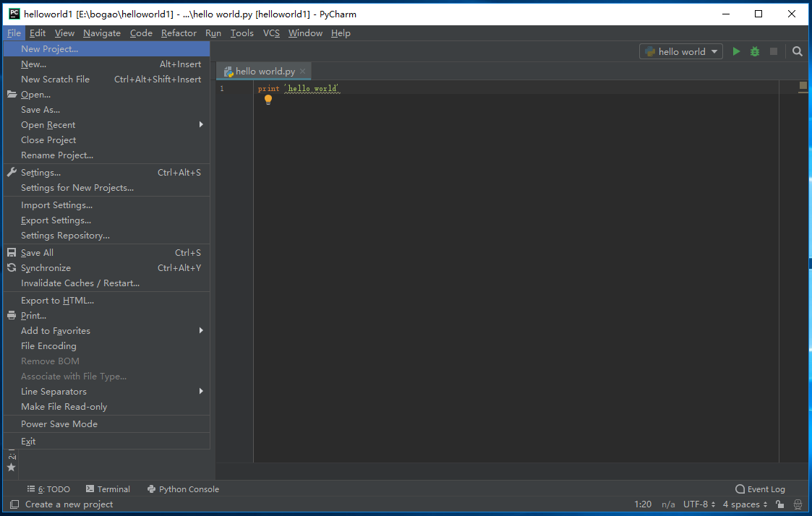Open the Navigate menu
This screenshot has height=516, width=812.
(x=101, y=33)
